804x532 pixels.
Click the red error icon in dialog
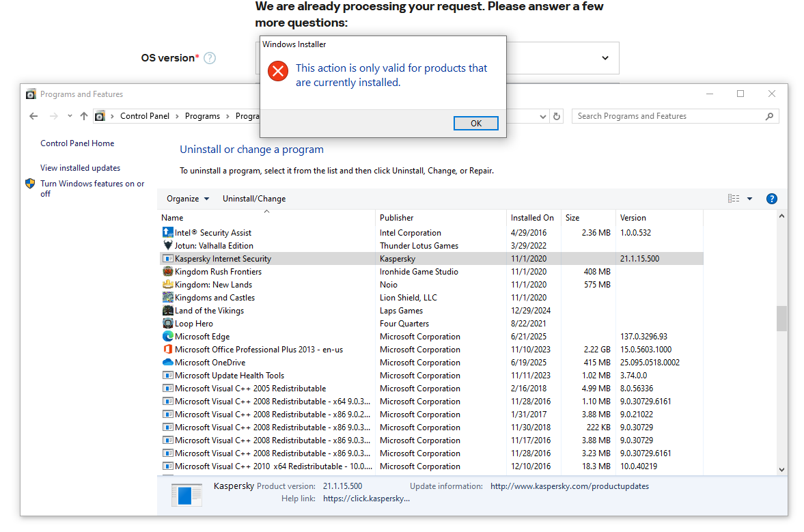coord(278,71)
